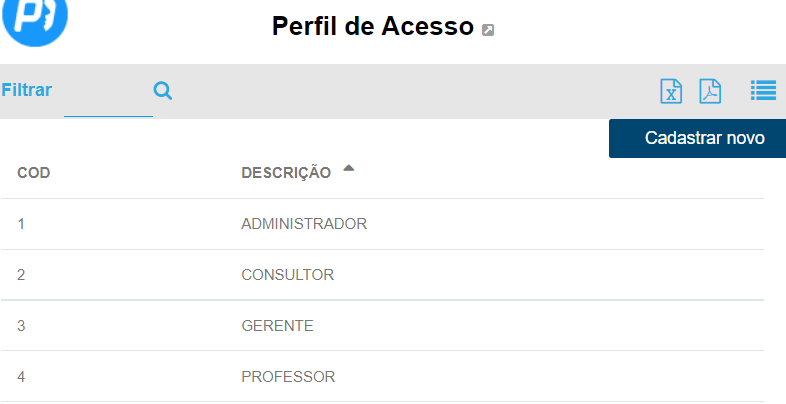Click the Perfil de Acesso title
This screenshot has height=404, width=786.
click(x=372, y=27)
